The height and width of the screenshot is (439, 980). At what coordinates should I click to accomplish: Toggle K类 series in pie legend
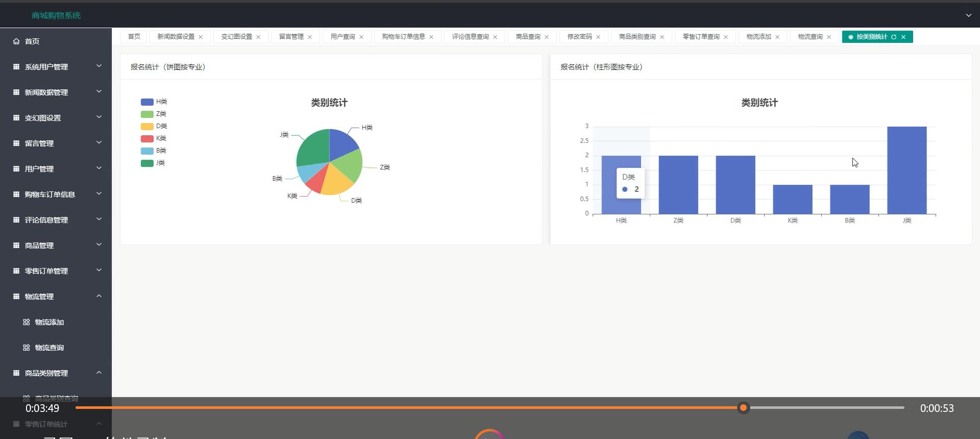(153, 138)
